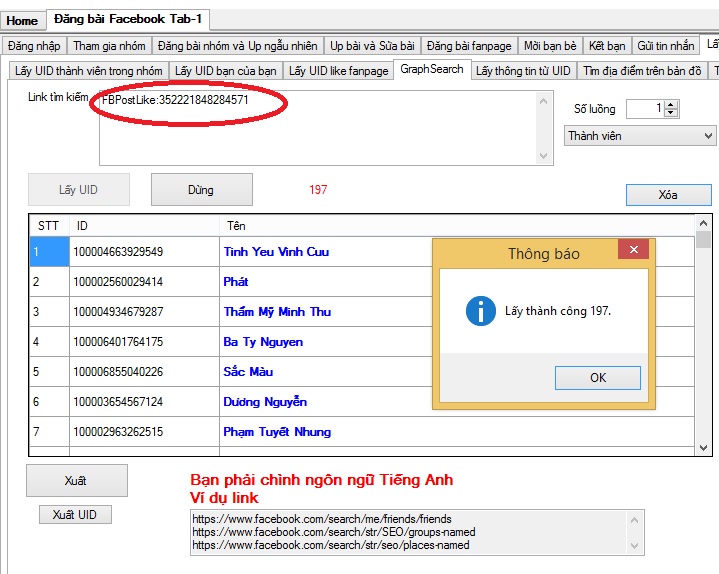Open the Thành viên dropdown
This screenshot has height=574, width=719.
coord(640,136)
